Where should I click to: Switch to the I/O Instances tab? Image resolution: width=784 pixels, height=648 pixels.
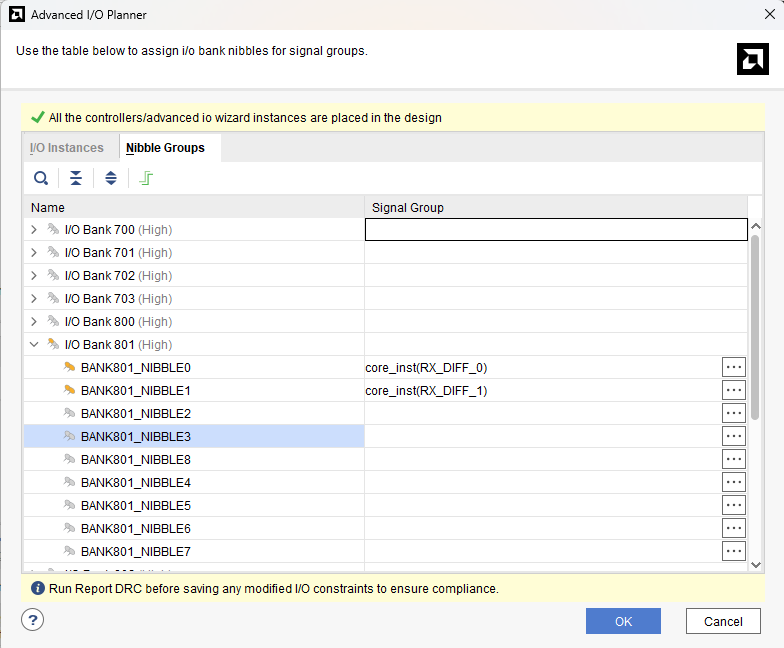pyautogui.click(x=66, y=148)
